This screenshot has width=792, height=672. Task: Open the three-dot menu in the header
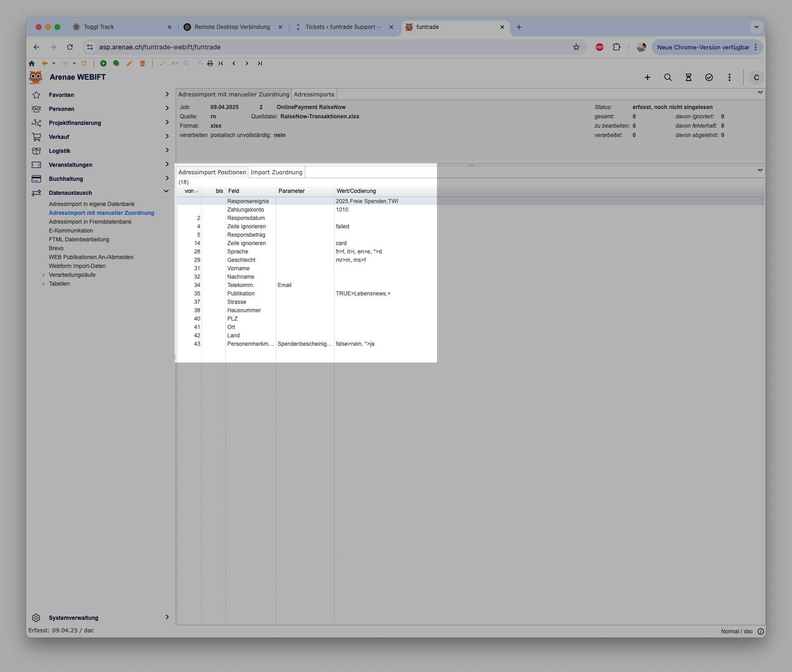click(729, 77)
